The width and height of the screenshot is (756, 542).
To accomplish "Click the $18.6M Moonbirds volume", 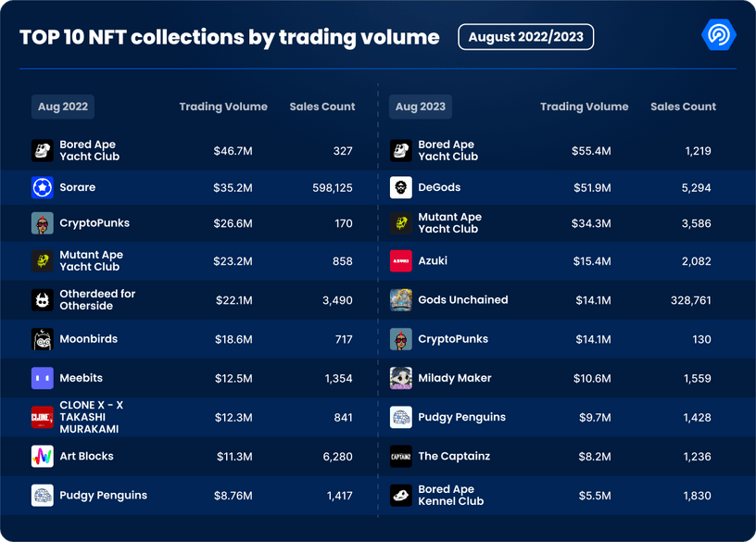I will 233,339.
